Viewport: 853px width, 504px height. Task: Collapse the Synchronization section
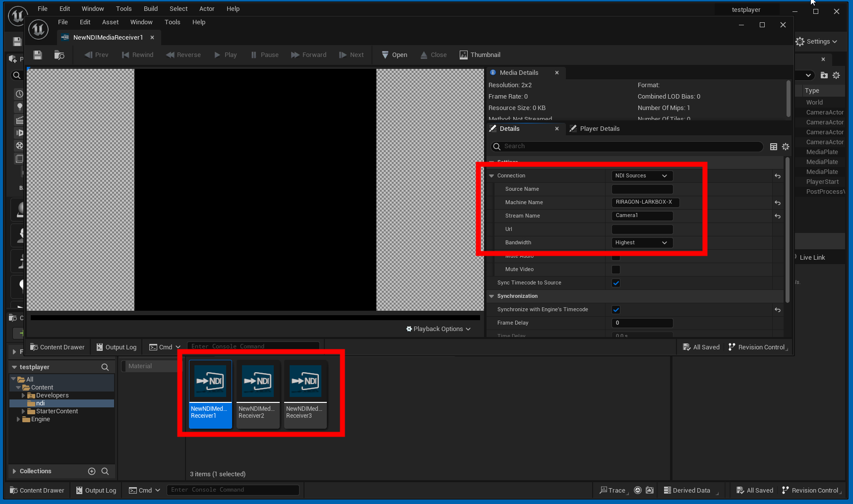click(491, 296)
